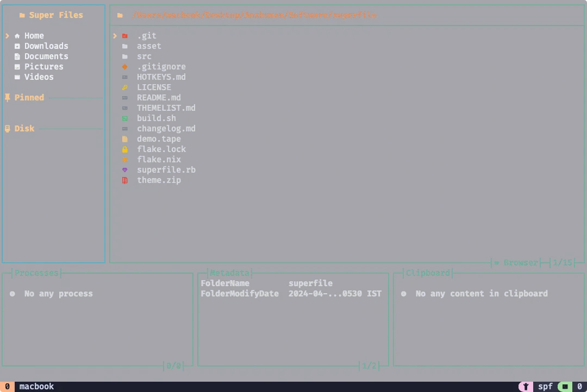The image size is (587, 392).
Task: Click the Pinned section header
Action: coord(29,98)
